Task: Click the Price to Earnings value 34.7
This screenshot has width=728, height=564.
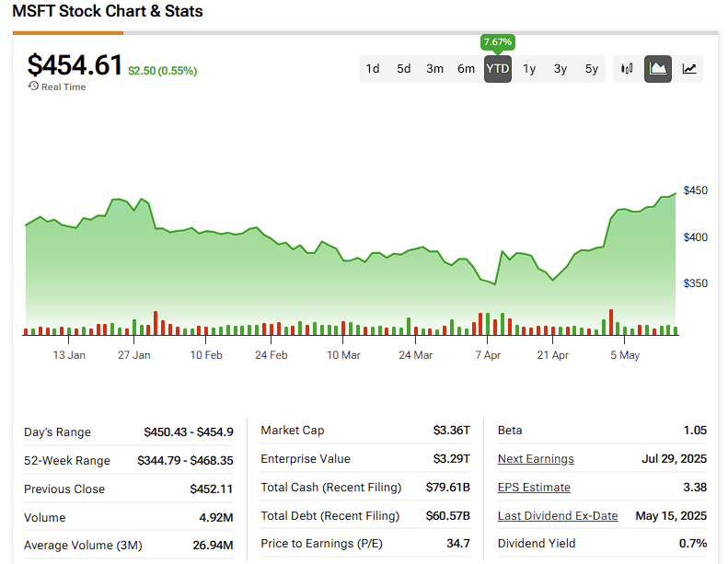Action: (458, 543)
